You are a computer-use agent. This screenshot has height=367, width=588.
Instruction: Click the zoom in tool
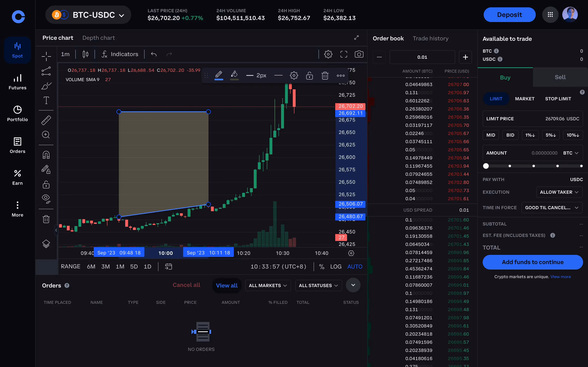click(x=46, y=135)
